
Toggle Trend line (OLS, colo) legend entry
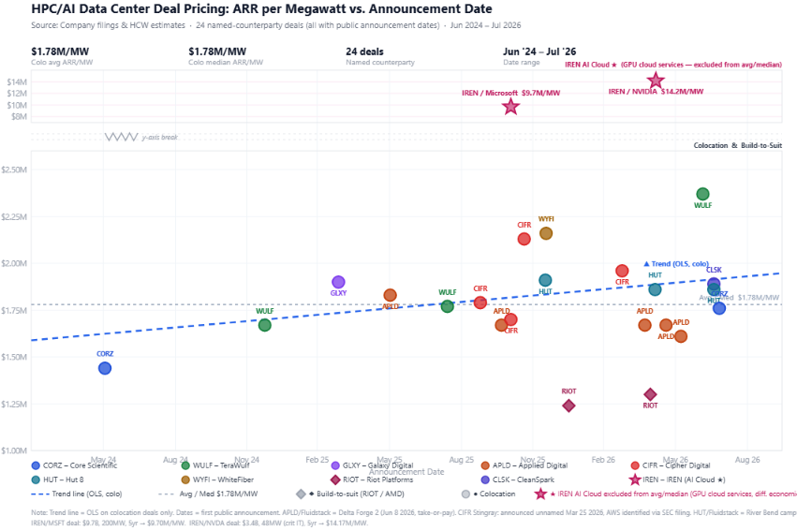(x=77, y=494)
